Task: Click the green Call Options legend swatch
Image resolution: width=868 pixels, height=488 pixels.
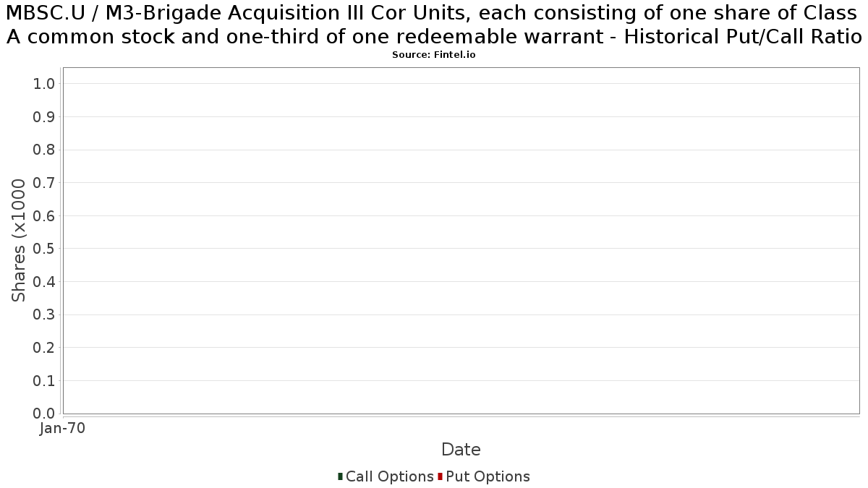Action: (x=340, y=476)
